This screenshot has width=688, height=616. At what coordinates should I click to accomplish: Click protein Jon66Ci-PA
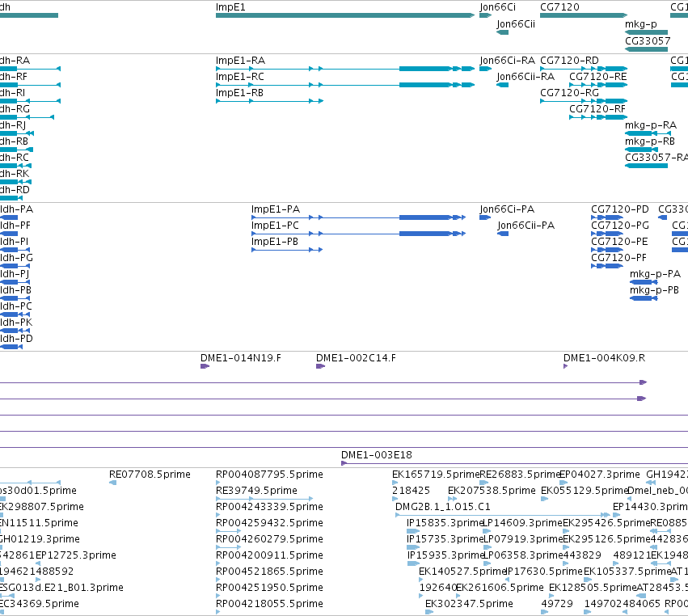pyautogui.click(x=507, y=209)
